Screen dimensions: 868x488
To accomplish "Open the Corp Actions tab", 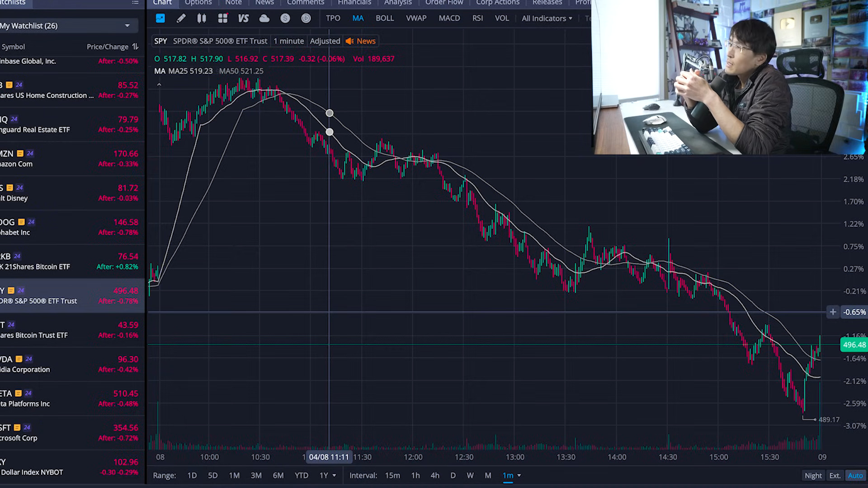I will pyautogui.click(x=497, y=3).
